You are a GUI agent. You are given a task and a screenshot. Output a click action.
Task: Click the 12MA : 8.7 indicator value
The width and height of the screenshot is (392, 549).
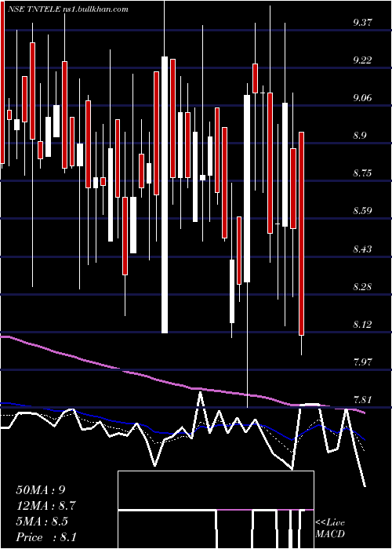tap(45, 506)
